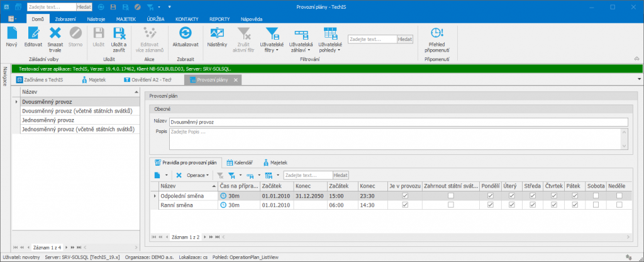Switch to the ÚDRŽBA ribbon tab
The image size is (644, 262).
click(155, 20)
